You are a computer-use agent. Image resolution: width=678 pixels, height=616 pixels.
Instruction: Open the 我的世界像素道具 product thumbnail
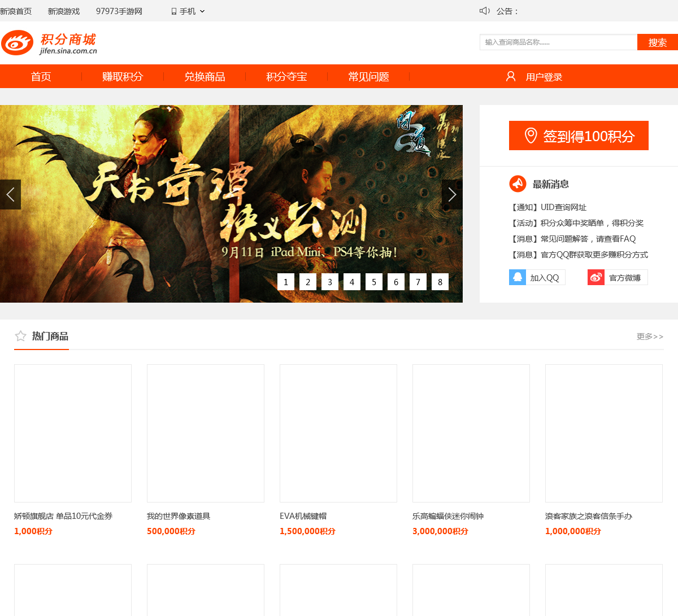206,433
